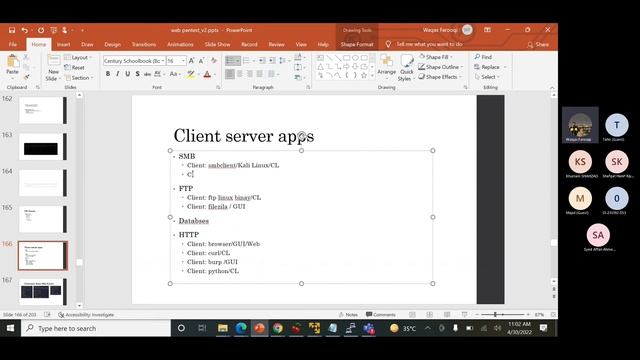Click the Share button
Image resolution: width=640 pixels, height=360 pixels.
pyautogui.click(x=538, y=44)
